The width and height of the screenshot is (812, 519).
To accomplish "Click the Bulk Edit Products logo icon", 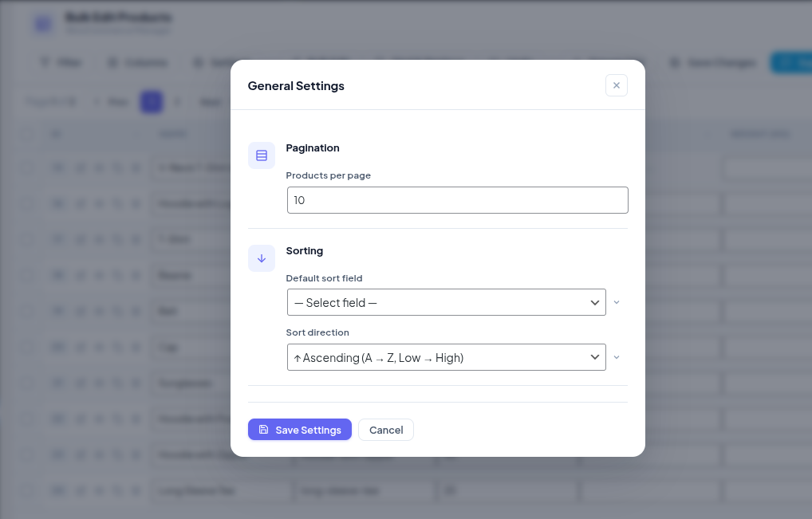I will (42, 23).
